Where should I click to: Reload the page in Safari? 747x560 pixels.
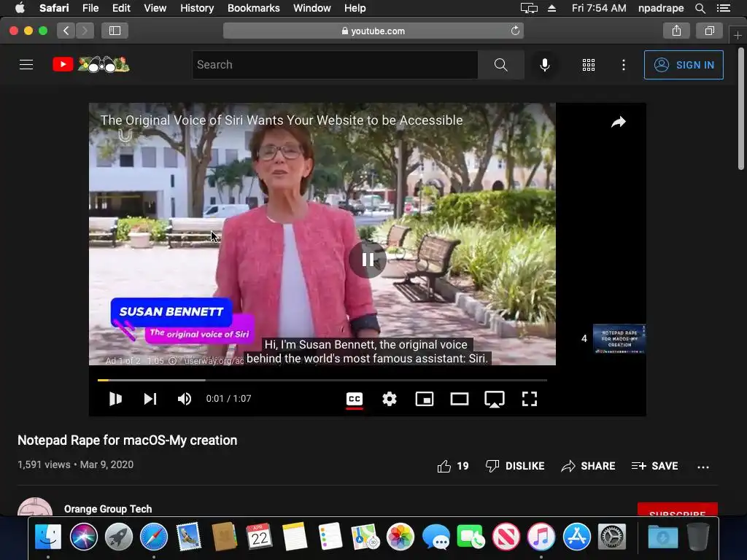[515, 31]
